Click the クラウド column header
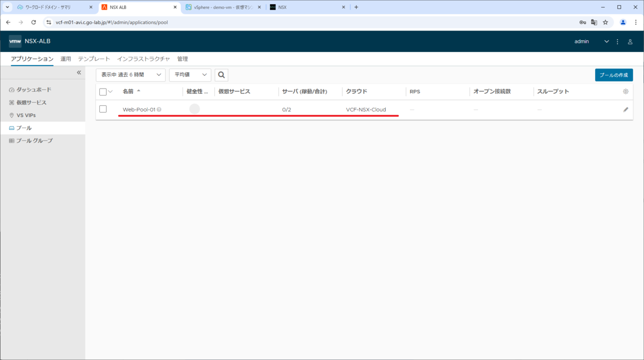Viewport: 644px width, 360px height. coord(357,92)
